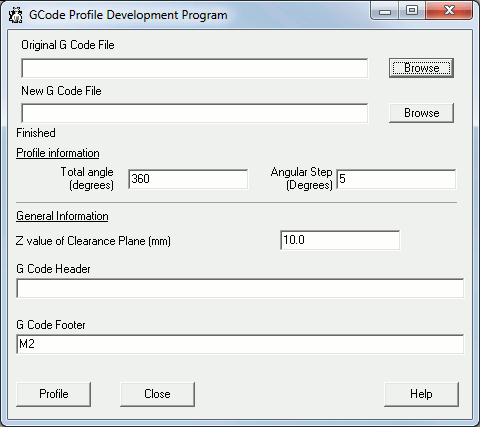The image size is (480, 427).
Task: Click the General Information heading
Action: click(62, 216)
